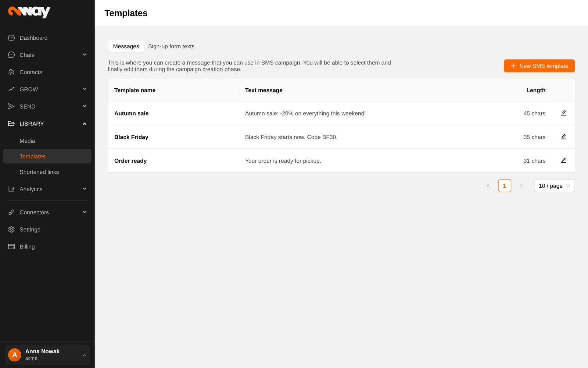The height and width of the screenshot is (368, 588).
Task: Click the 'Black Friday' template name
Action: pos(131,137)
